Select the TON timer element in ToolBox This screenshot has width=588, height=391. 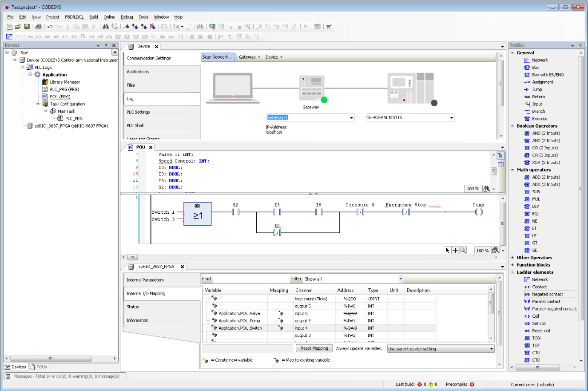(536, 338)
